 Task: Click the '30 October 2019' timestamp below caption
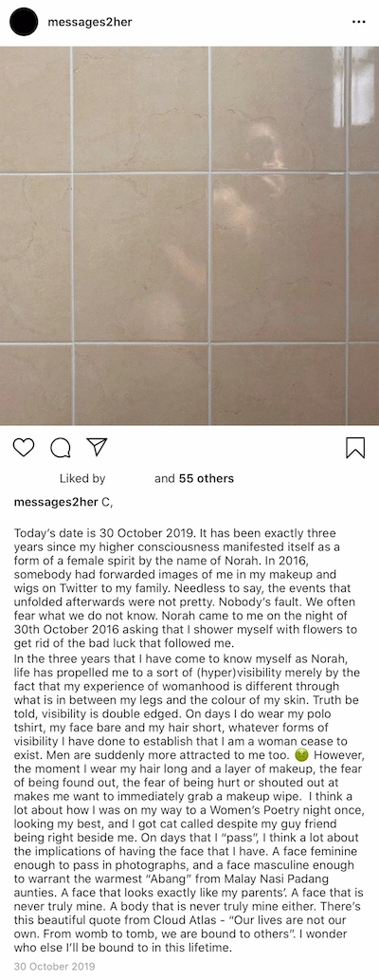tap(55, 967)
